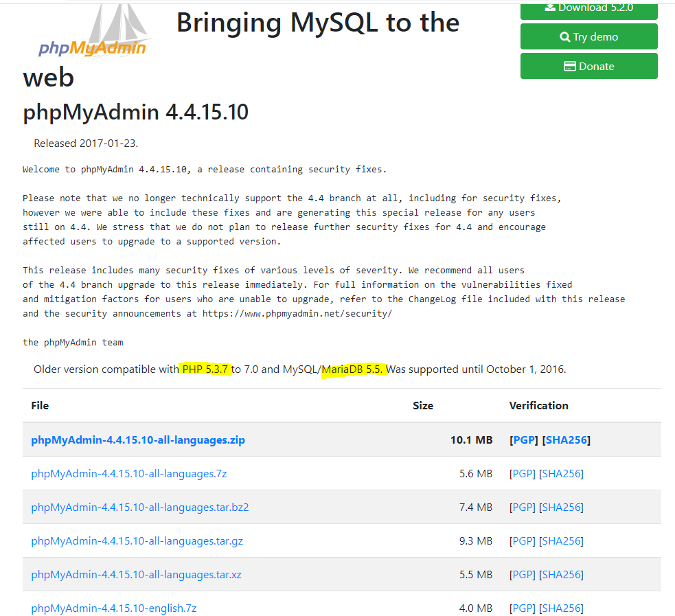
Task: Open PGP signature for all-languages.zip
Action: 523,440
